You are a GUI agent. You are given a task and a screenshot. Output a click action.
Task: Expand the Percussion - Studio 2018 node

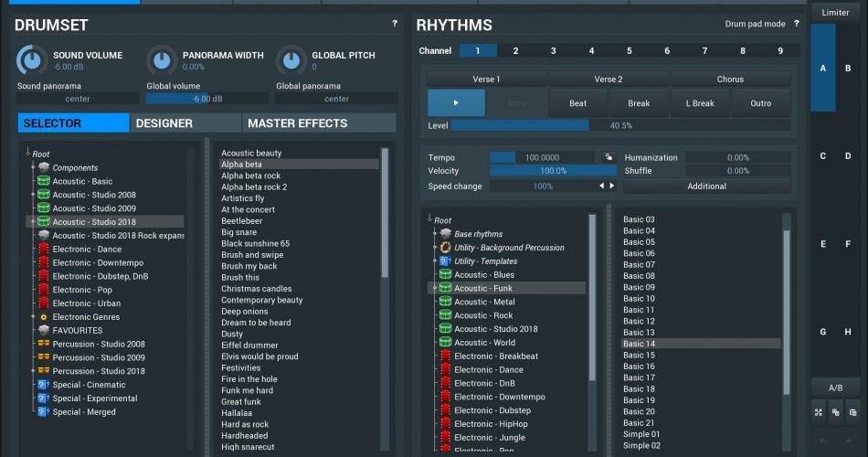[33, 371]
